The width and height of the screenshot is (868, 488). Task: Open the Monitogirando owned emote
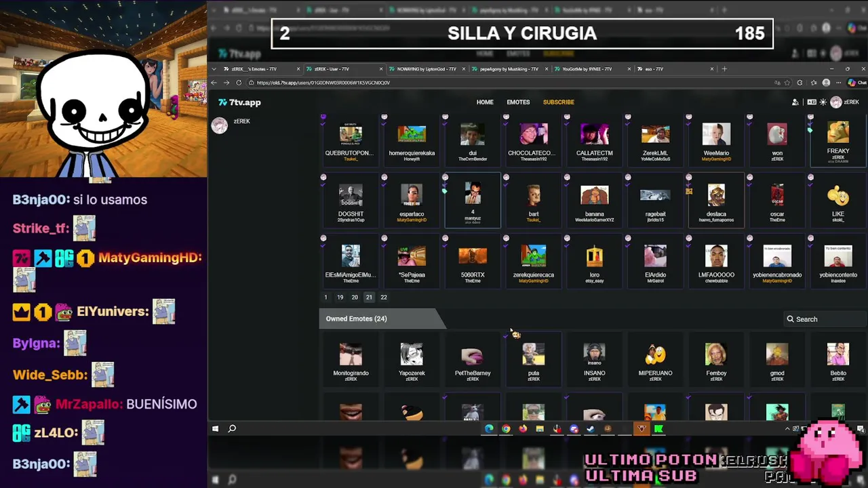351,359
